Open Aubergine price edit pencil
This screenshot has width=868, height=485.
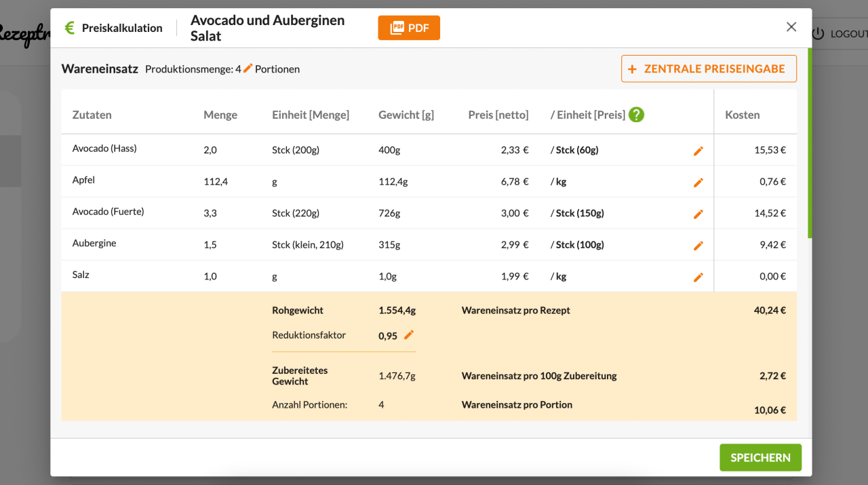click(698, 246)
